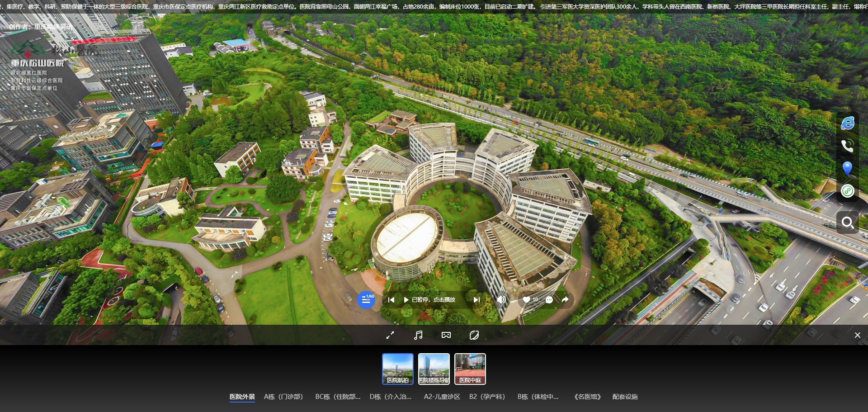
Task: Select the 医院中庭 thumbnail
Action: [x=470, y=369]
